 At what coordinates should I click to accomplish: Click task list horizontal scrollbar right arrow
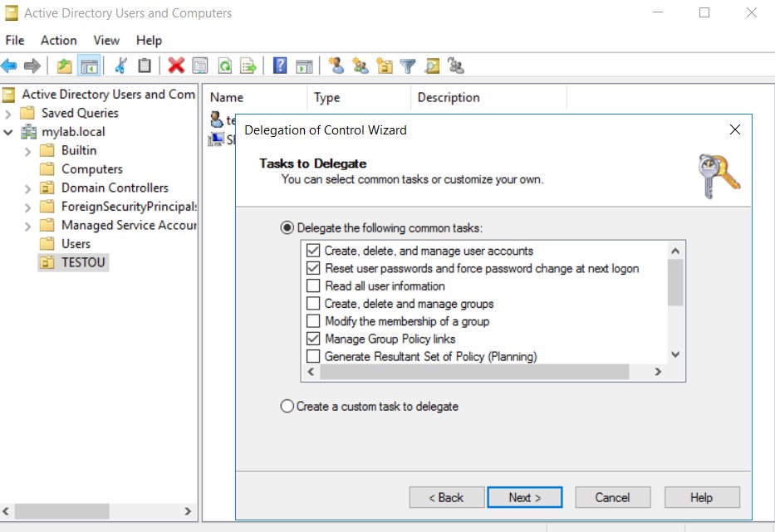coord(658,372)
